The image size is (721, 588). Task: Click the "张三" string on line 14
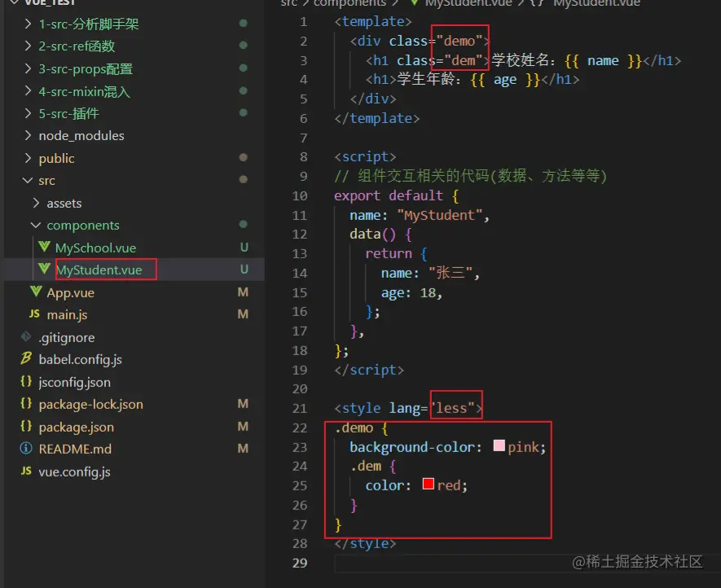click(451, 273)
